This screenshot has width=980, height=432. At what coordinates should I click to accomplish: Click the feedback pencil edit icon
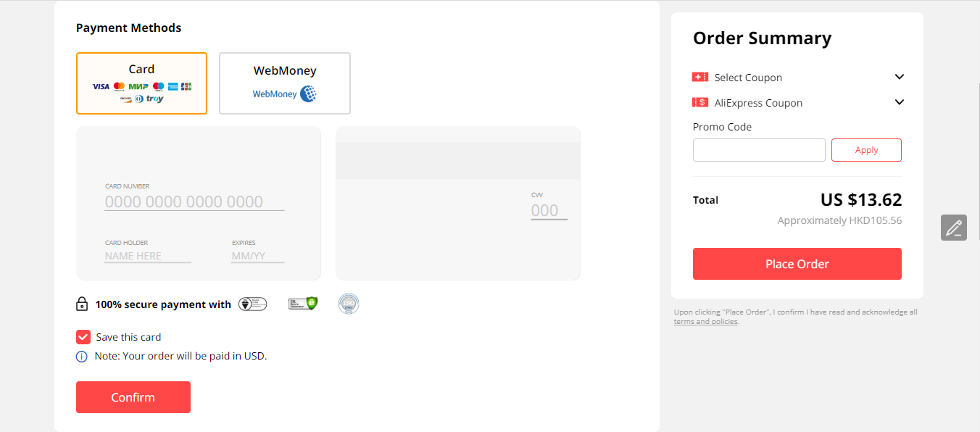(954, 228)
